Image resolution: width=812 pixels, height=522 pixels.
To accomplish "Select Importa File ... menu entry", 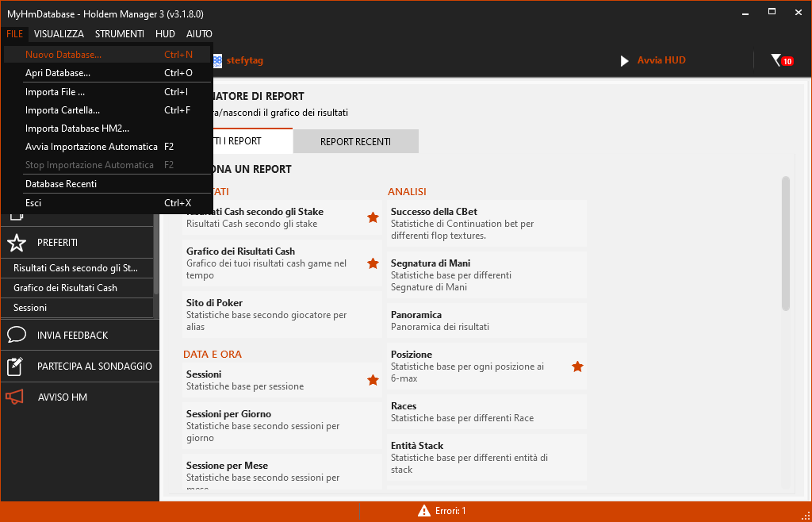I will (107, 92).
